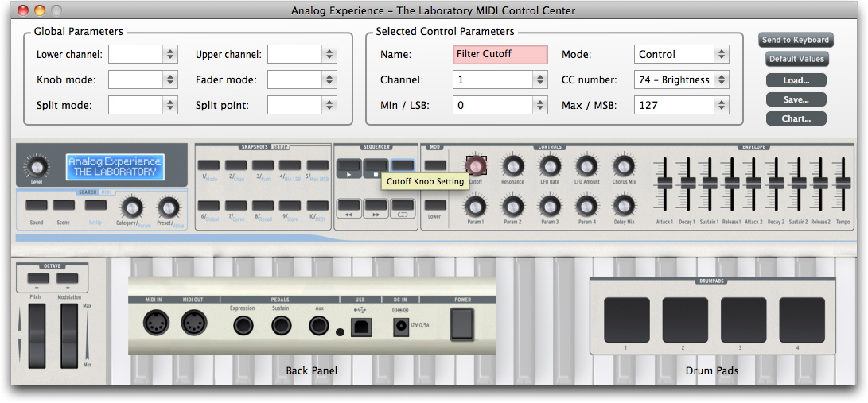The width and height of the screenshot is (868, 403).
Task: Click drum pad 2
Action: [x=685, y=320]
